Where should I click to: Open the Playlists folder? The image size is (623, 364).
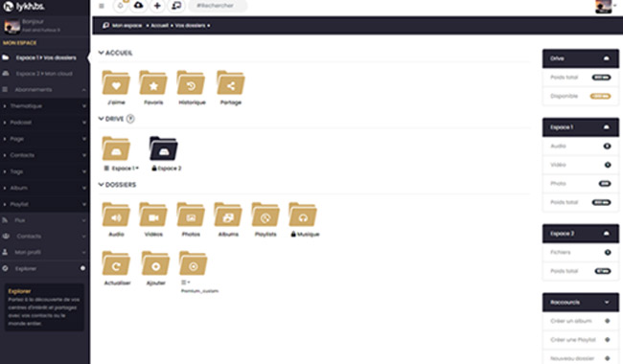coord(265,215)
